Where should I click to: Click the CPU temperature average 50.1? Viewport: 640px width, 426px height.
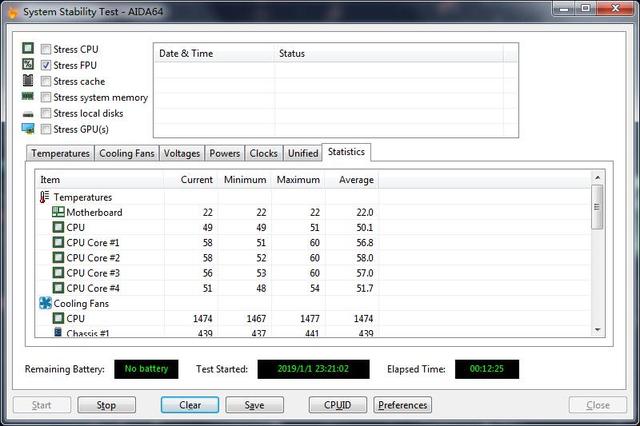[365, 228]
